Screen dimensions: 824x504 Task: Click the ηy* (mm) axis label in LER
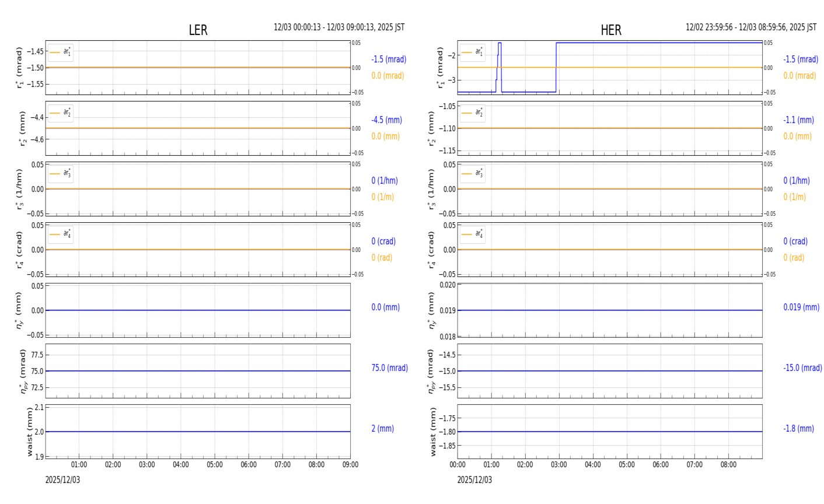tap(19, 310)
